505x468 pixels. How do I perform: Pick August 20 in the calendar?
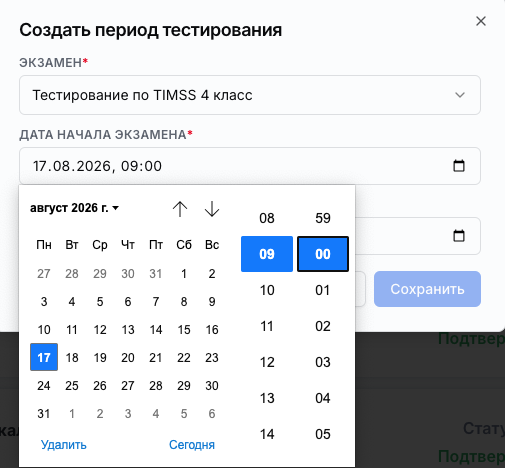pos(128,357)
